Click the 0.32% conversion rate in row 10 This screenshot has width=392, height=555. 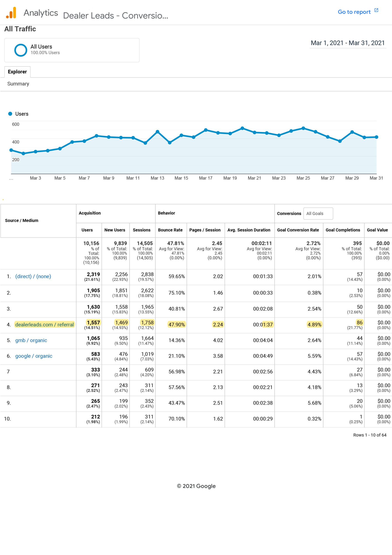click(314, 419)
